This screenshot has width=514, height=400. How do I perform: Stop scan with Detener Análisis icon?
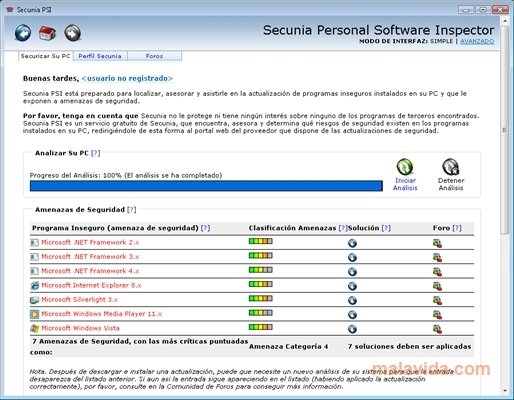click(x=451, y=167)
